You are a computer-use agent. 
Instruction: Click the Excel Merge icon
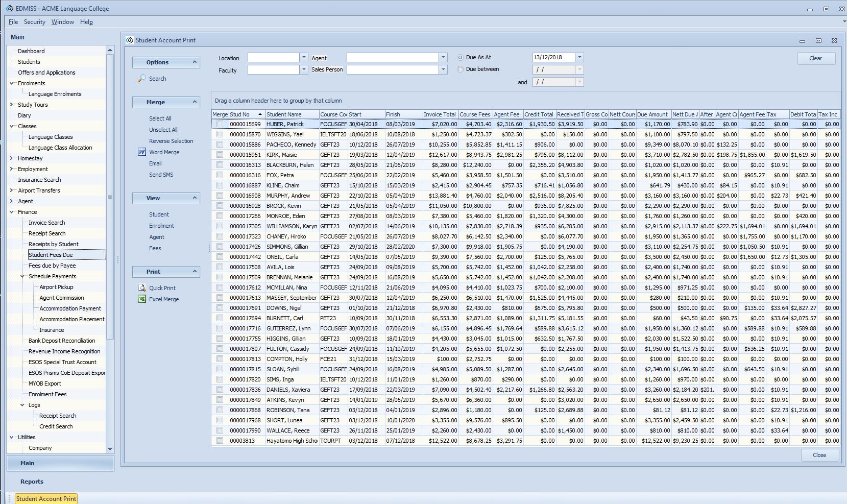click(142, 299)
